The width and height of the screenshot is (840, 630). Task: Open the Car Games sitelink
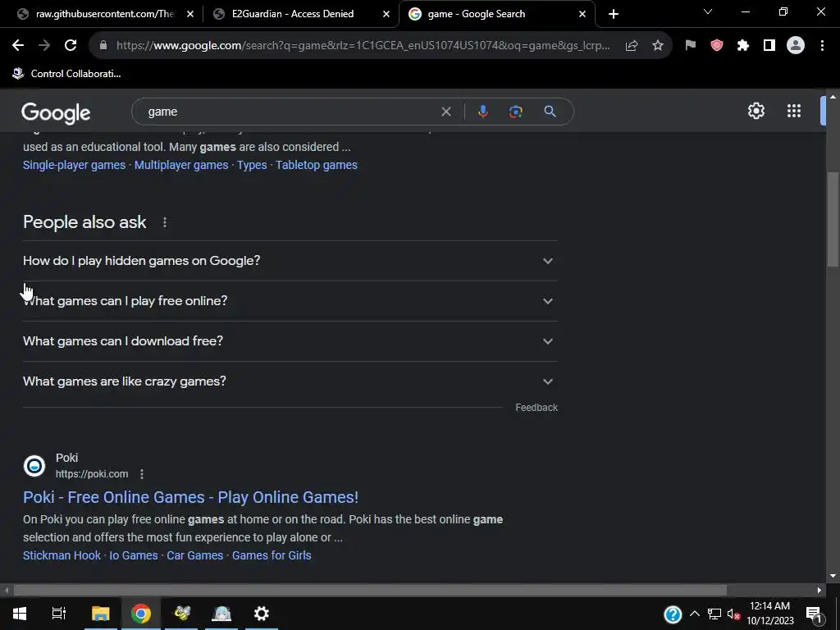pyautogui.click(x=195, y=555)
